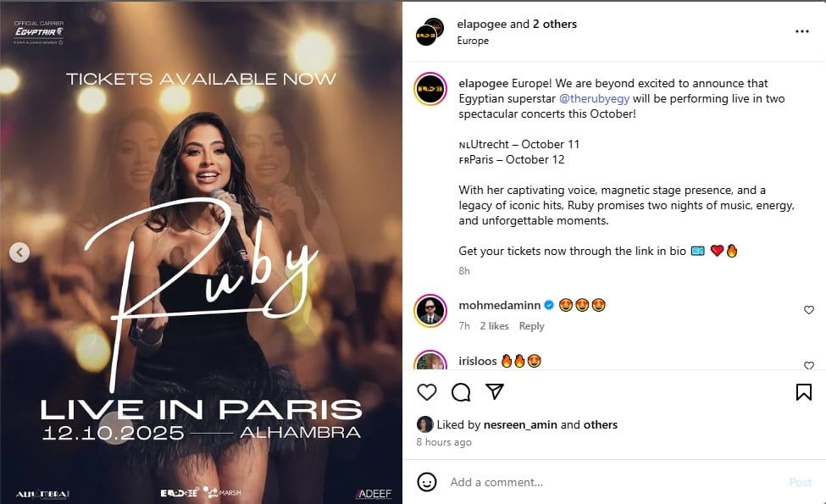Open the nesreen_amin profile link
Screen dimensions: 826x504
pyautogui.click(x=520, y=424)
